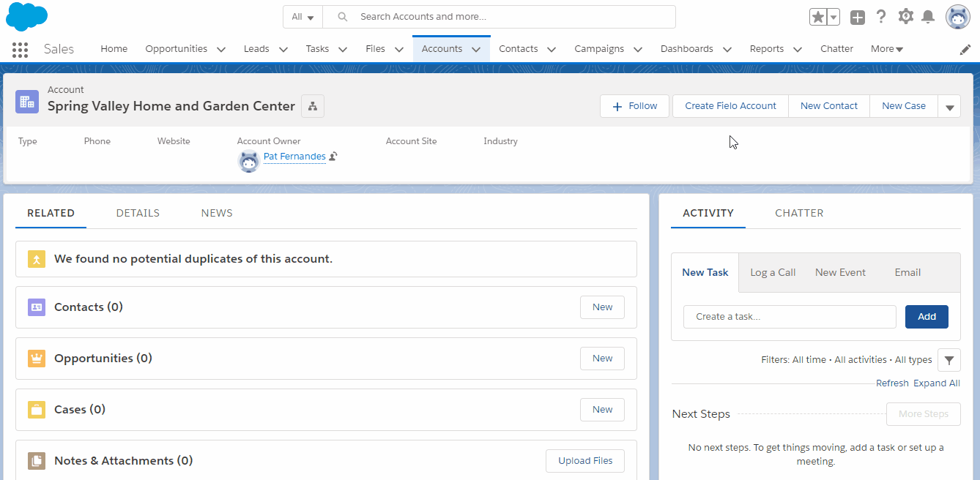Switch to the Details tab
The height and width of the screenshot is (480, 980).
[x=138, y=213]
